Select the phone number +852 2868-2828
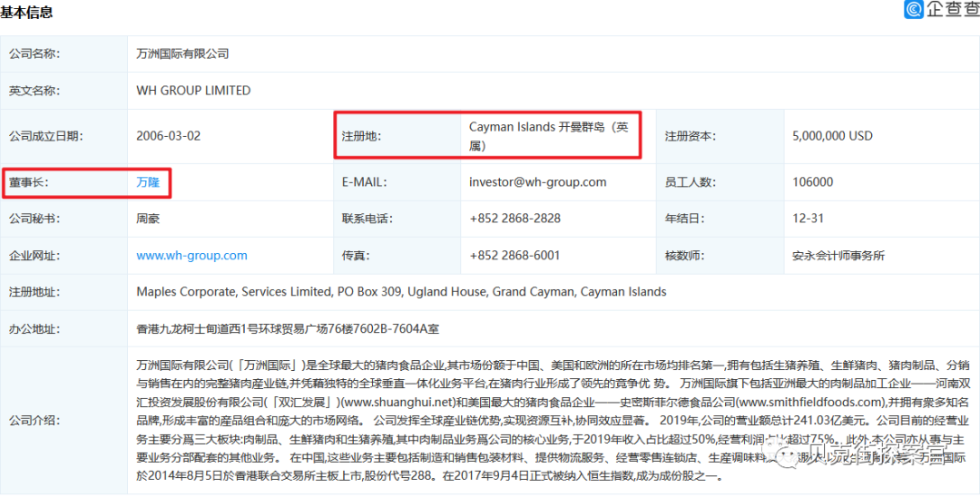The image size is (980, 497). [x=515, y=219]
